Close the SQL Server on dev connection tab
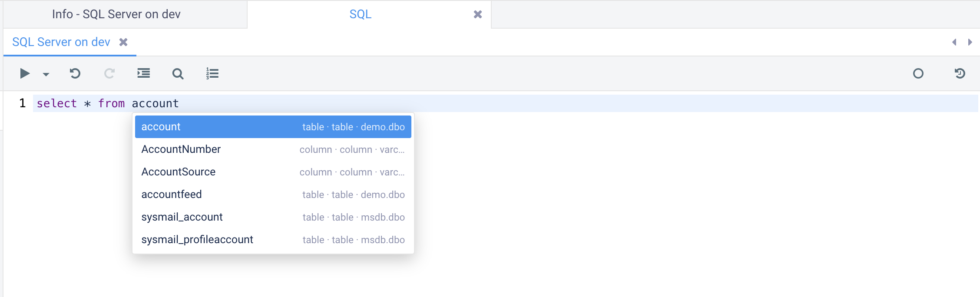This screenshot has height=297, width=980. pos(123,42)
